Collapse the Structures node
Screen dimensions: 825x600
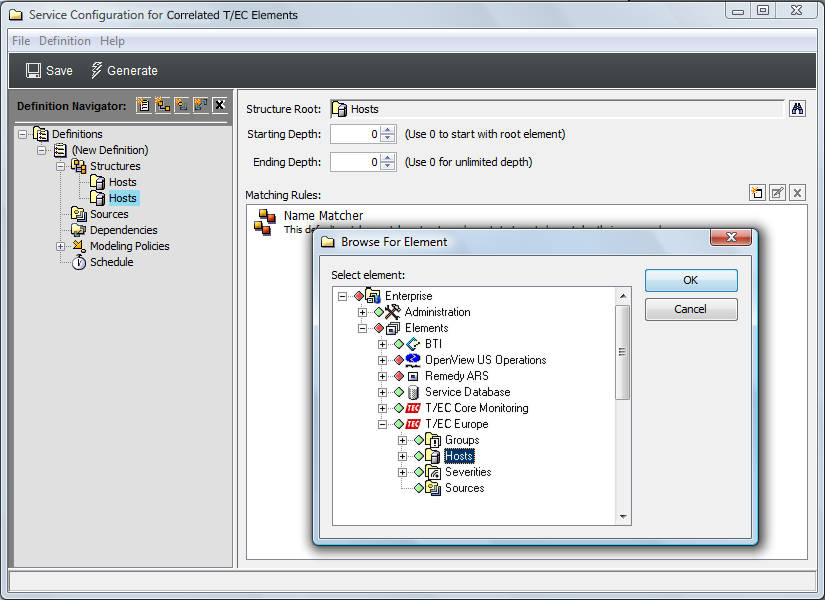click(61, 166)
